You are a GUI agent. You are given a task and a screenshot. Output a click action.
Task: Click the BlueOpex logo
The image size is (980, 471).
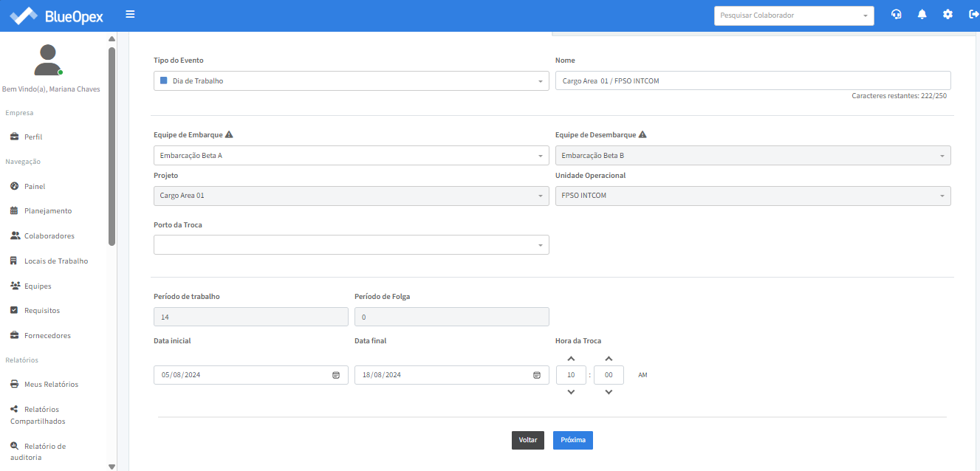57,15
